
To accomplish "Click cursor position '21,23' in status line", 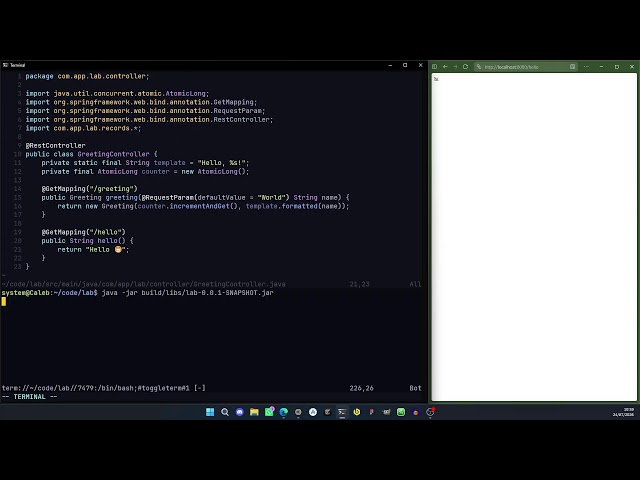I will [359, 284].
